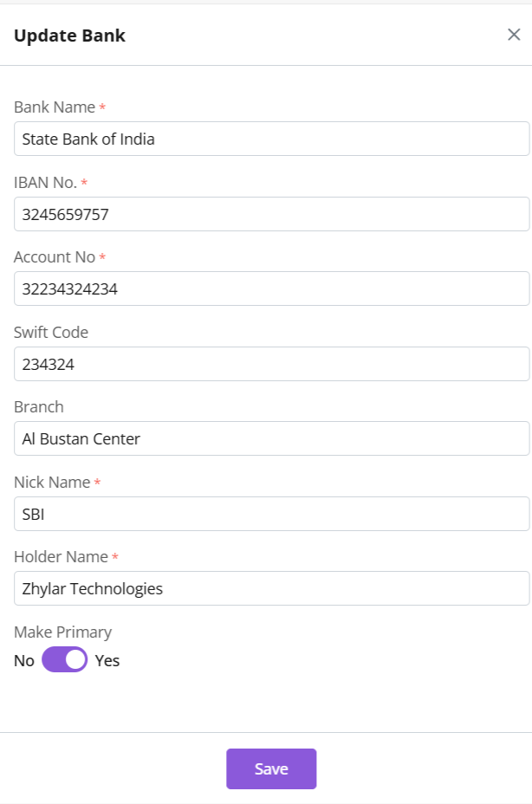Focus the IBAN No. text box

[271, 214]
